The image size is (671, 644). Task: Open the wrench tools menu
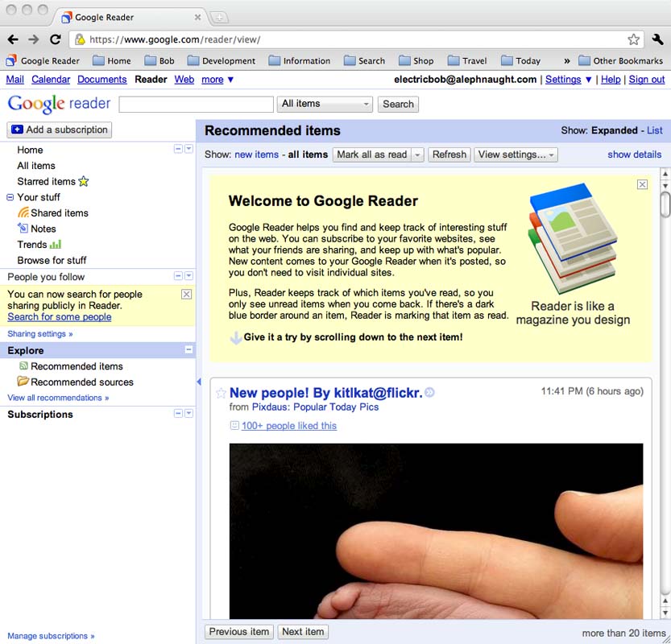658,39
